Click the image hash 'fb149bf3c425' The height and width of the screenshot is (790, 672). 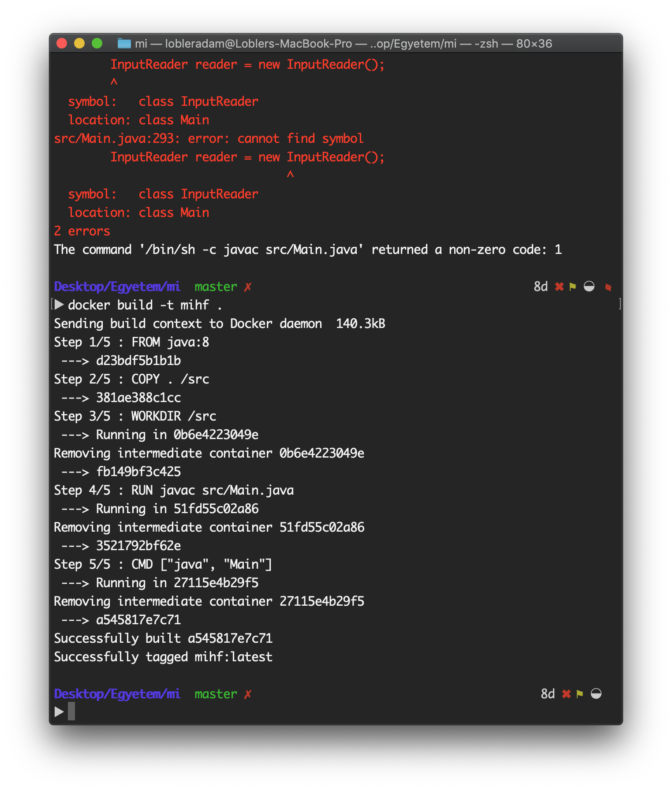138,472
